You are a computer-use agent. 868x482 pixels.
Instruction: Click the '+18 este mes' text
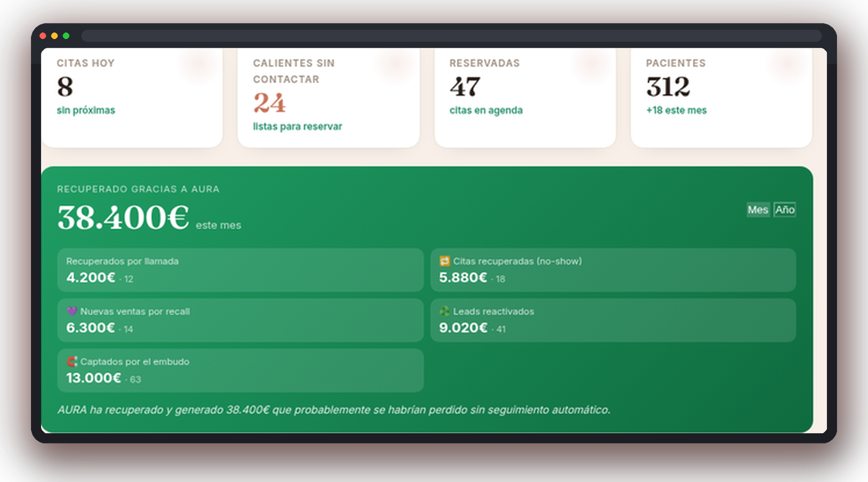676,110
